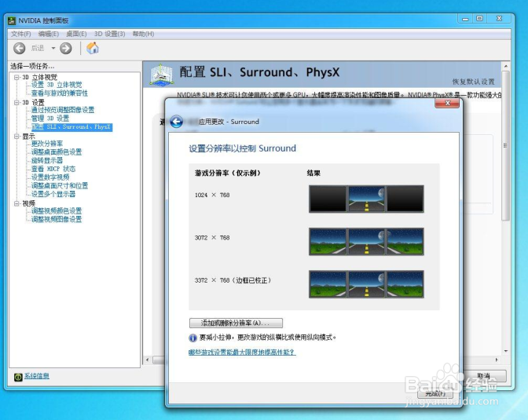Click horizontal scrollbar left arrow in main panel
The image size is (528, 420).
[x=147, y=360]
